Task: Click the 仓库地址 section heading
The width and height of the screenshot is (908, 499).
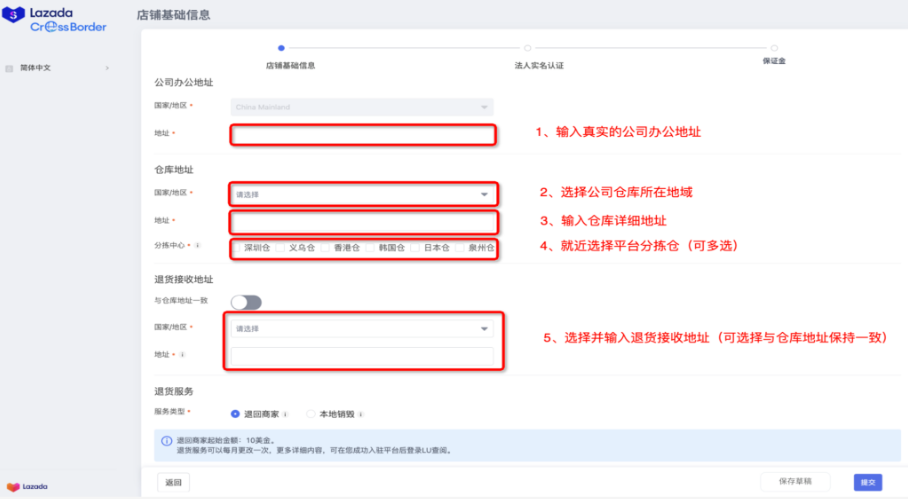Action: pyautogui.click(x=174, y=170)
